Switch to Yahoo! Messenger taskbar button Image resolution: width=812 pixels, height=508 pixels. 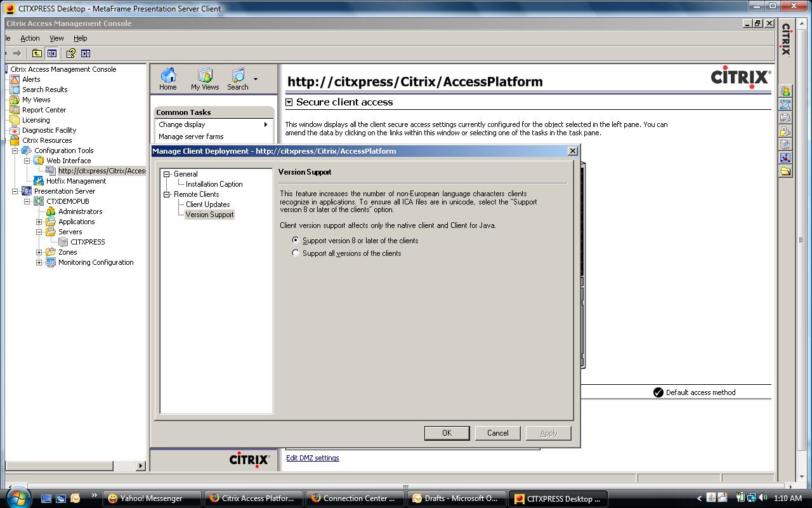point(152,498)
